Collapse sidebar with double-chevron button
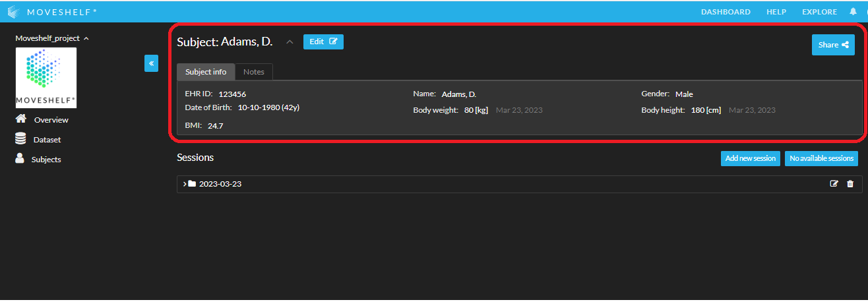The height and width of the screenshot is (302, 868). click(151, 63)
